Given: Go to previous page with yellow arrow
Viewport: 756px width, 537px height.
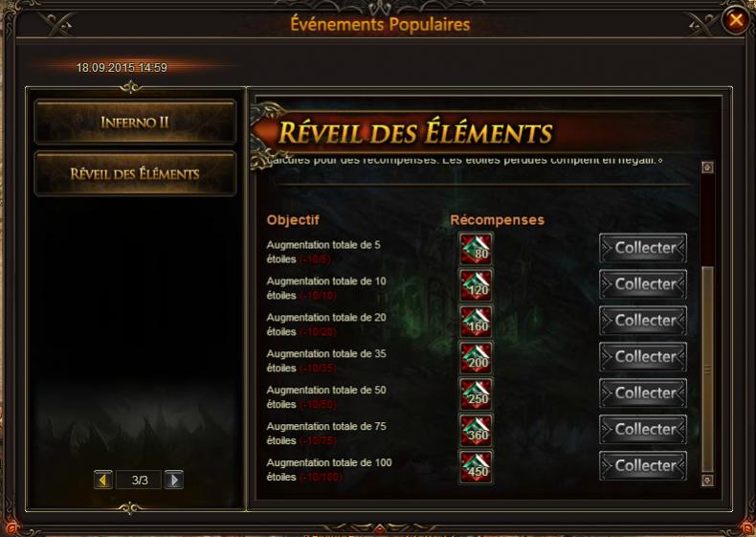Looking at the screenshot, I should coord(103,480).
